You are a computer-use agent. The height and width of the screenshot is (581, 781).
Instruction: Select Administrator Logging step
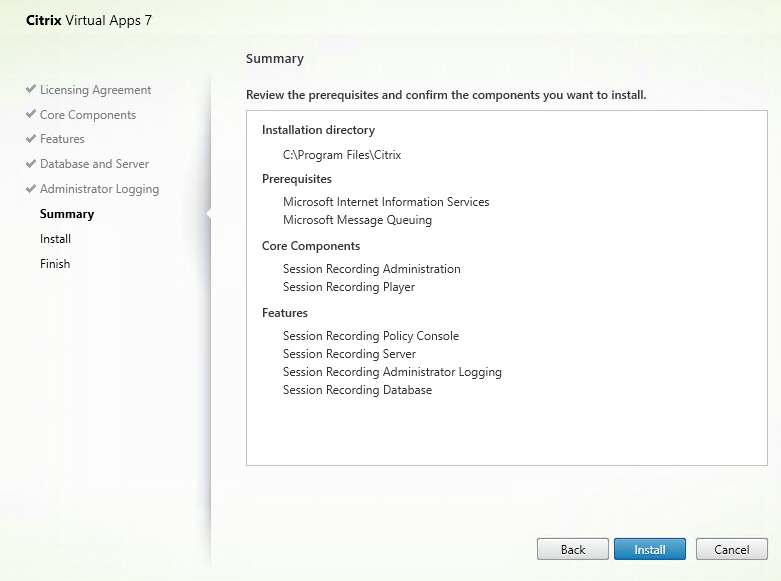99,189
